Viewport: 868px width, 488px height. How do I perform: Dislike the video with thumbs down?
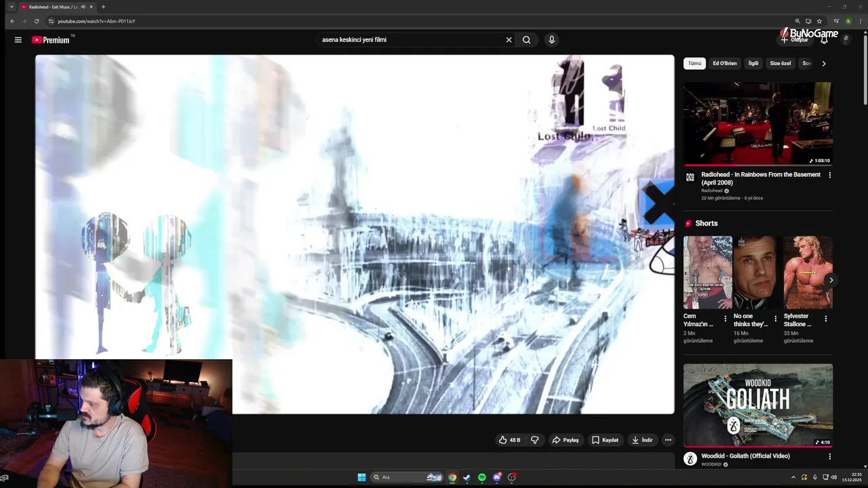coord(534,440)
